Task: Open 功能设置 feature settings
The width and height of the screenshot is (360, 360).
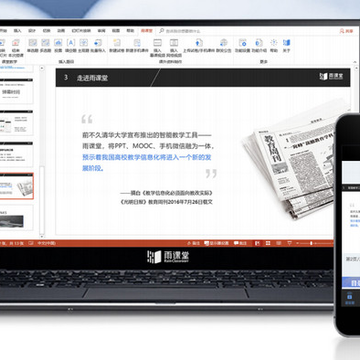Action: 242,46
